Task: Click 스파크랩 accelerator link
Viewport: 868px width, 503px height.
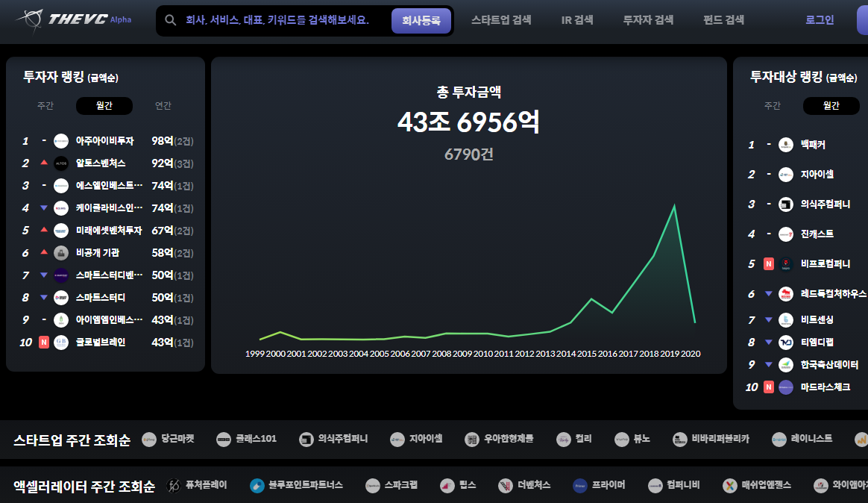Action: click(391, 485)
